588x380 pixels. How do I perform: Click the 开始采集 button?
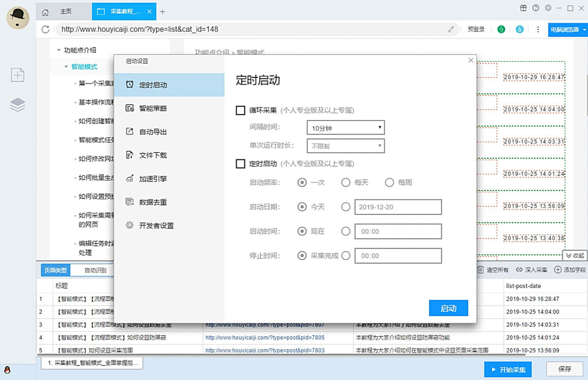tap(508, 369)
